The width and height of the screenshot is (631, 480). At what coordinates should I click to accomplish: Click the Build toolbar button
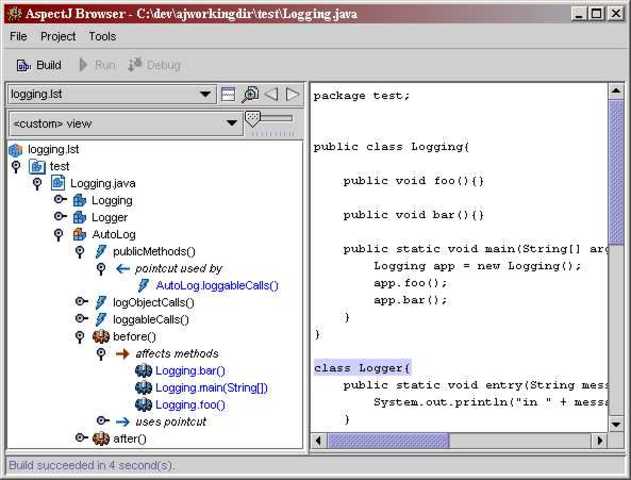pyautogui.click(x=39, y=65)
